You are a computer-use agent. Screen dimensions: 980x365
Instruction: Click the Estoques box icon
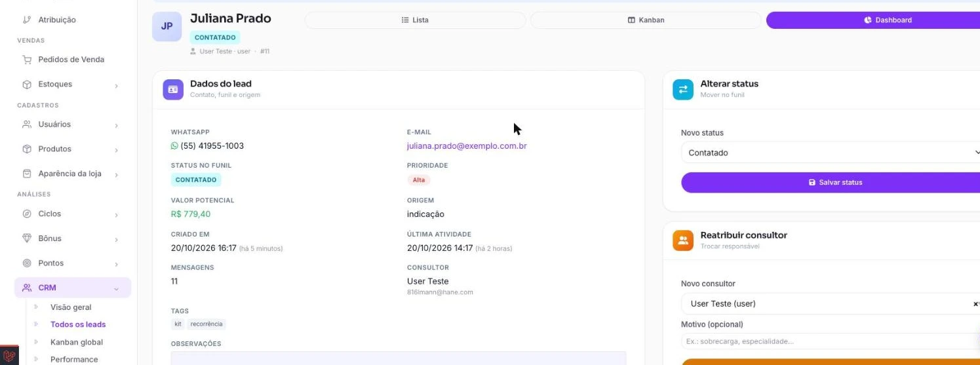click(x=27, y=85)
